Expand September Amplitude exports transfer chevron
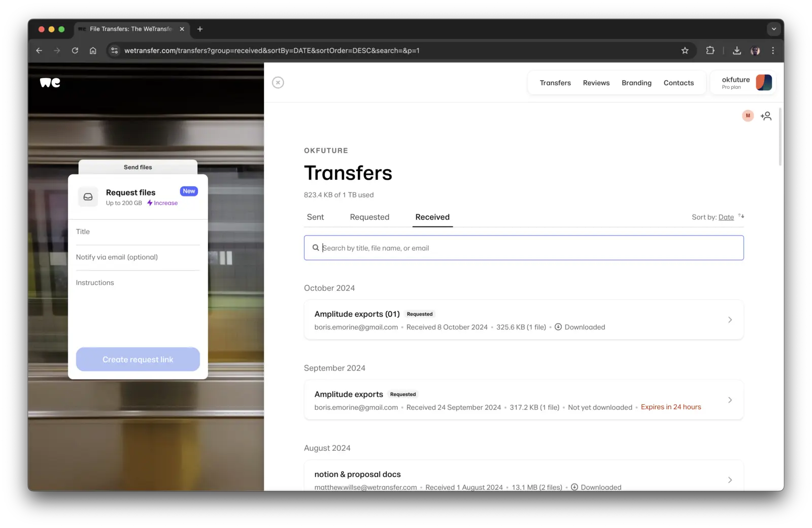 point(730,400)
